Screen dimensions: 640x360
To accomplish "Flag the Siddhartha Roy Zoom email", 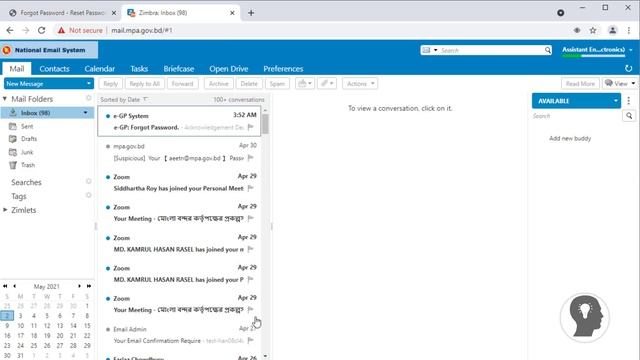I will coord(251,188).
